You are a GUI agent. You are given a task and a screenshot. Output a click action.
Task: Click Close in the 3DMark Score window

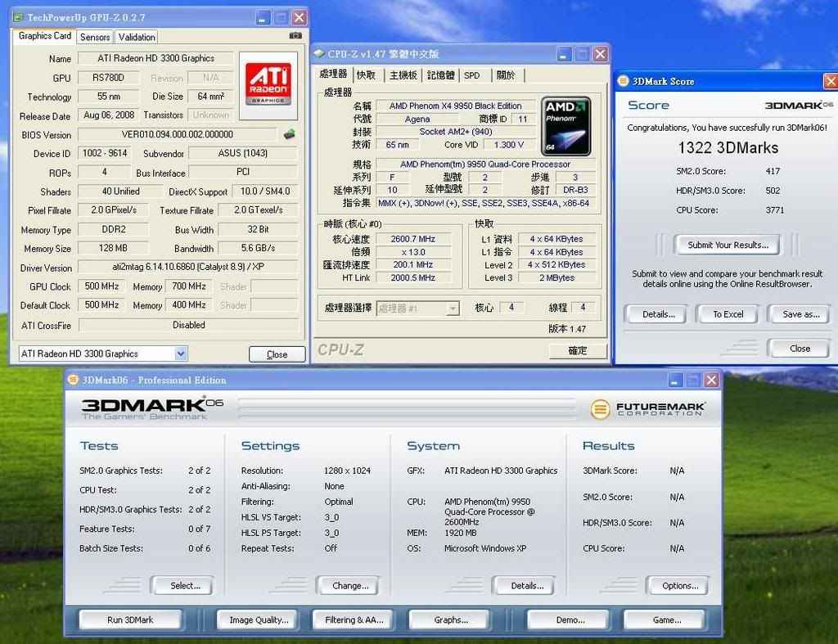800,349
